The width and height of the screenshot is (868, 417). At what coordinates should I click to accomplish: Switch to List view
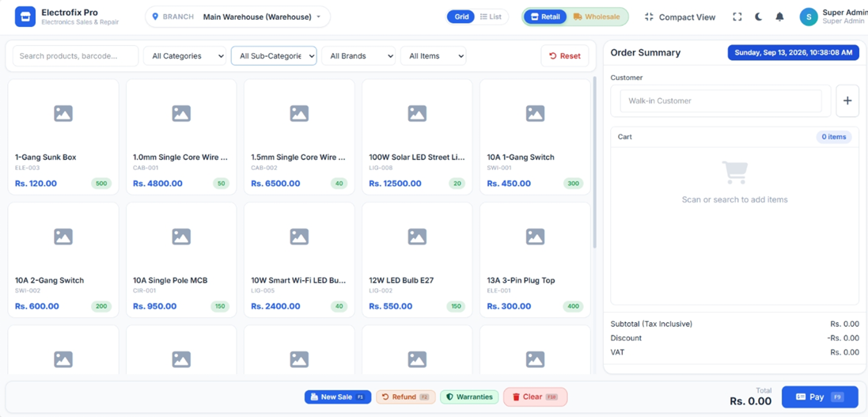[491, 17]
